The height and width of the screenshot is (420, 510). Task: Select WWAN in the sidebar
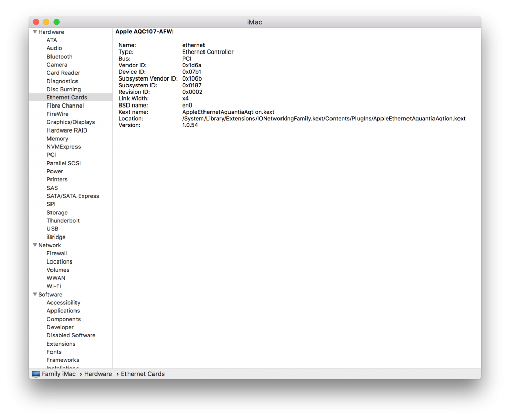click(x=56, y=278)
